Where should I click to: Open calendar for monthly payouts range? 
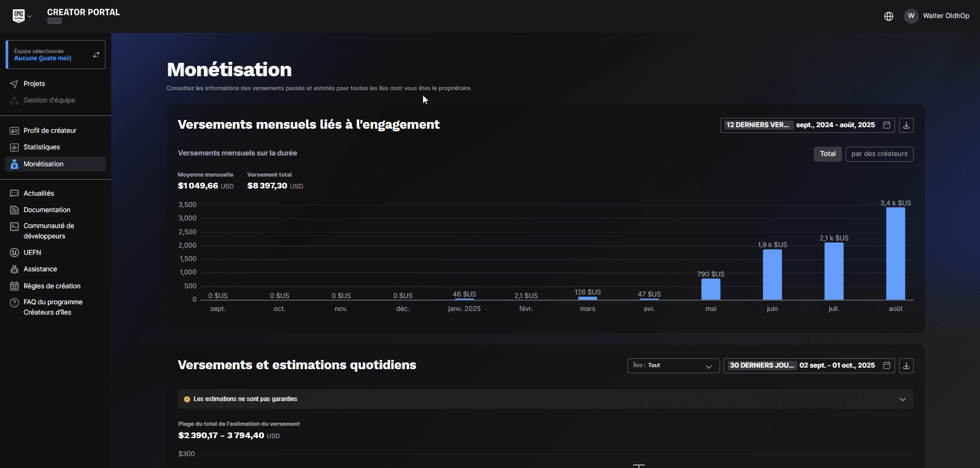887,125
